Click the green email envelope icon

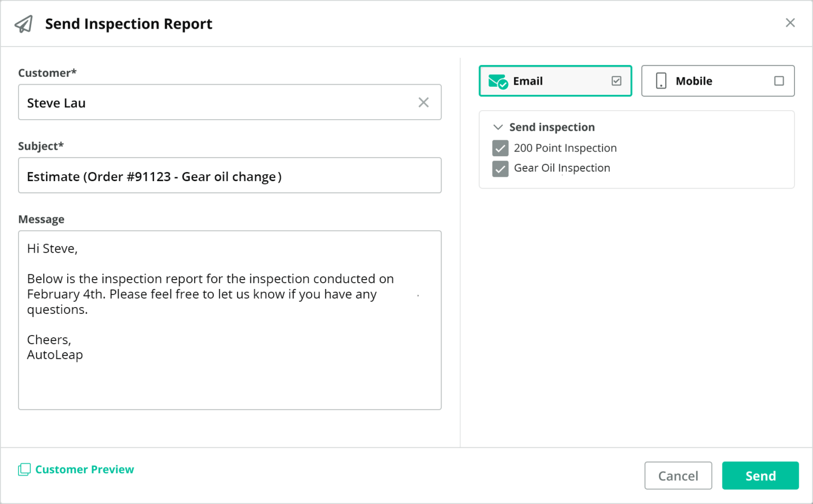point(496,80)
